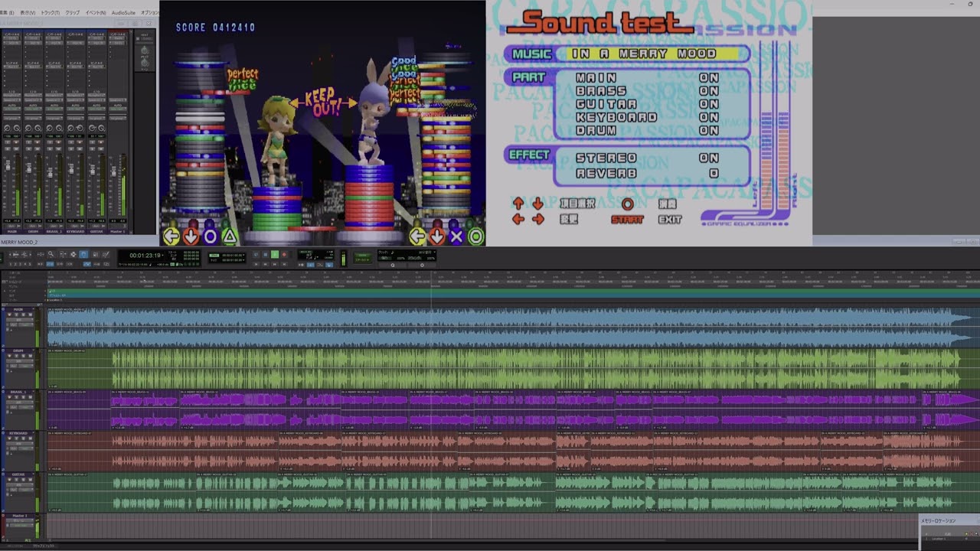Viewport: 980px width, 551px height.
Task: Click the green circle button icon in game window
Action: [475, 236]
